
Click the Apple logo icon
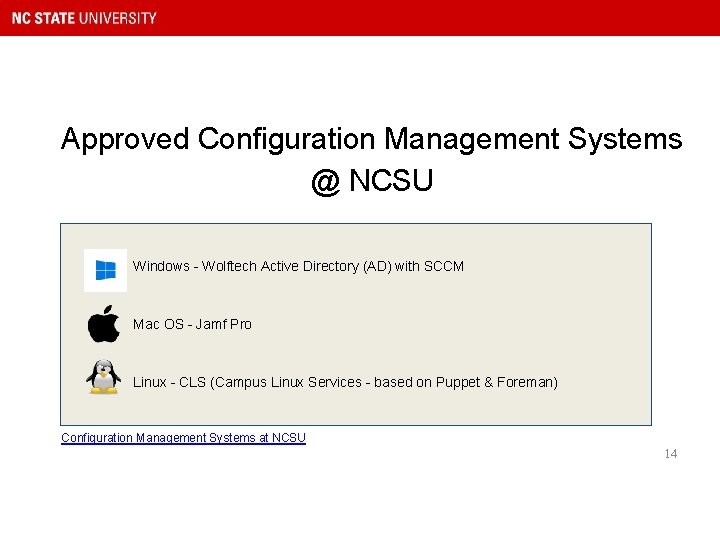pyautogui.click(x=104, y=324)
